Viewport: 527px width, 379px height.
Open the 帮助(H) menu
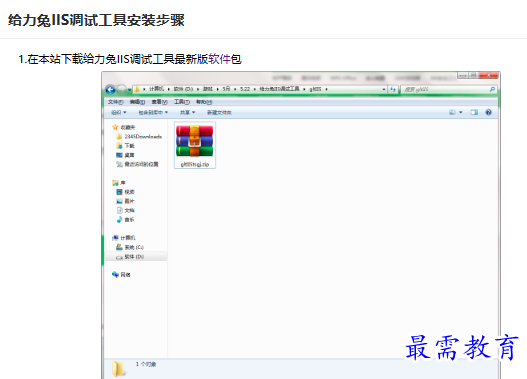(204, 102)
